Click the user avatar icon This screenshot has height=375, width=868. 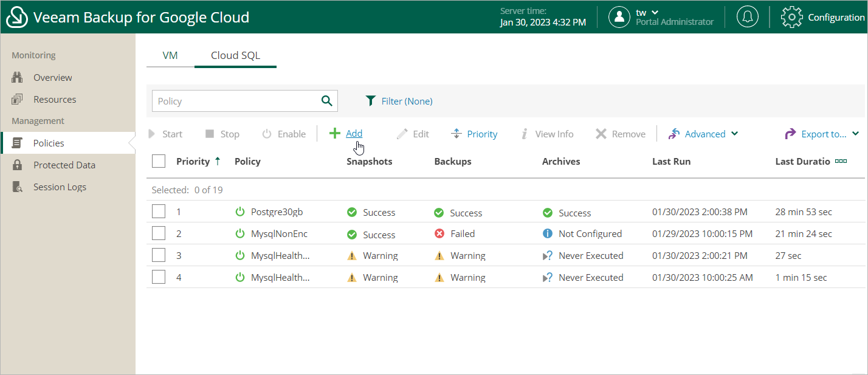coord(619,17)
